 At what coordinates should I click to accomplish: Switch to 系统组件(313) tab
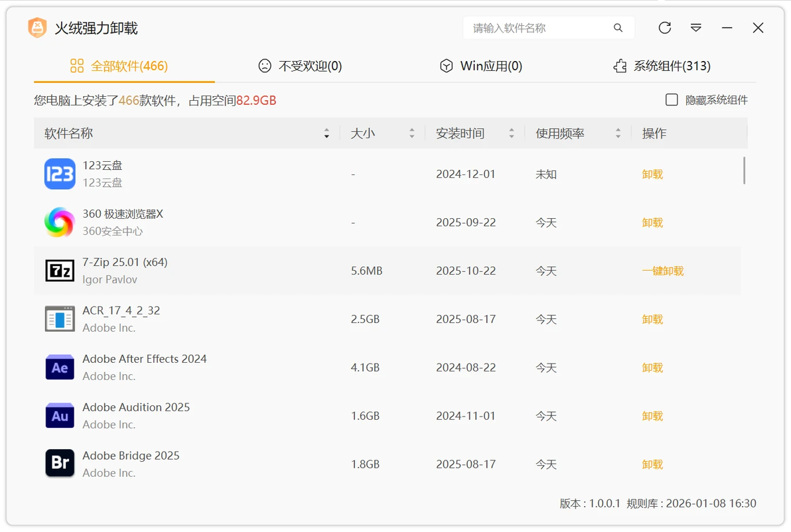click(x=662, y=66)
